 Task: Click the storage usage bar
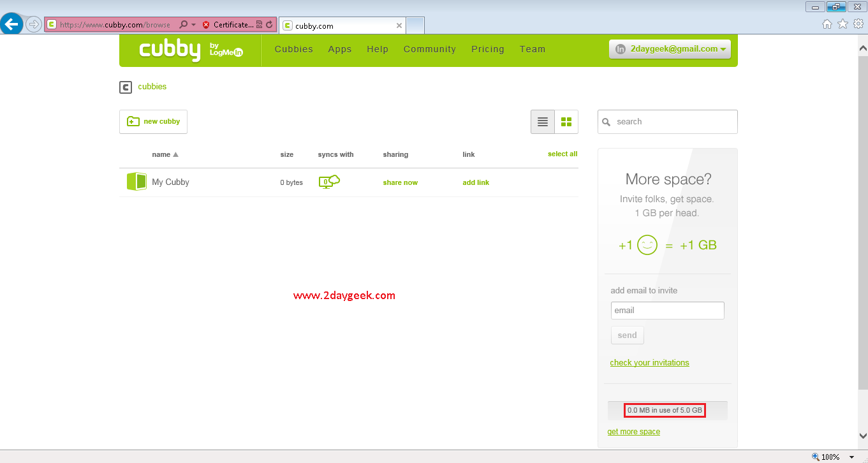(667, 411)
